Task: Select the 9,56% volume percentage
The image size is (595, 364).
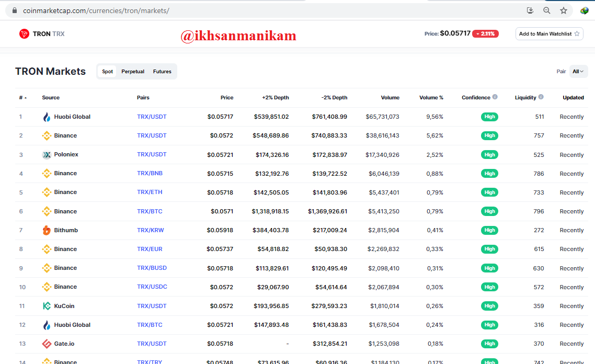Action: [x=435, y=117]
